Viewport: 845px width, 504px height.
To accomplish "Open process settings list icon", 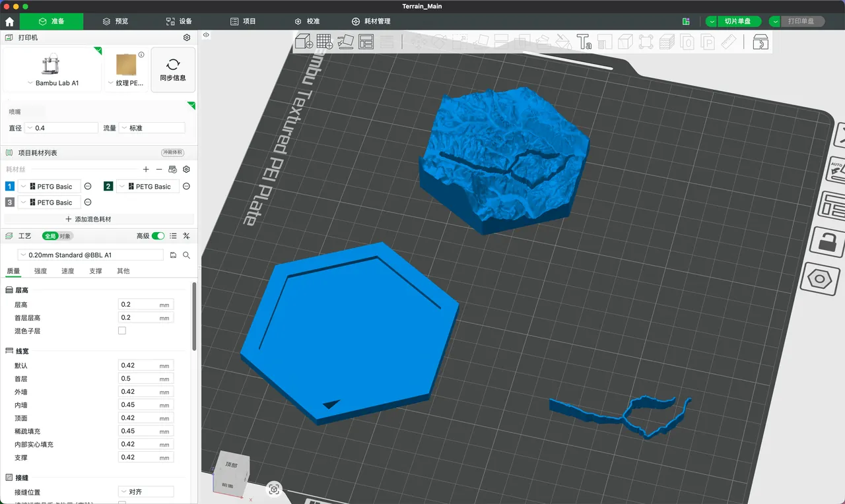I will pyautogui.click(x=173, y=236).
